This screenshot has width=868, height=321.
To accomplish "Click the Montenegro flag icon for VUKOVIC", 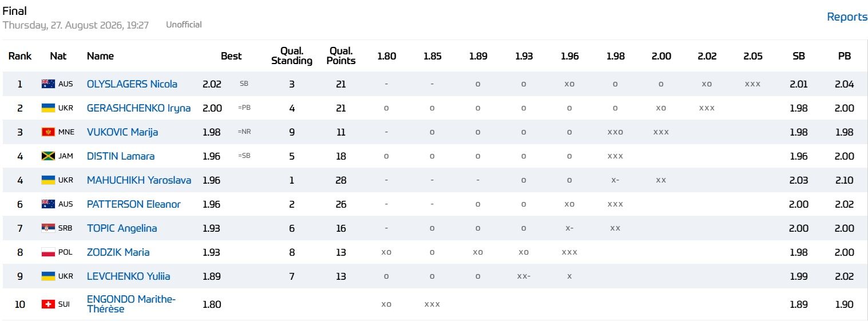I will point(48,132).
